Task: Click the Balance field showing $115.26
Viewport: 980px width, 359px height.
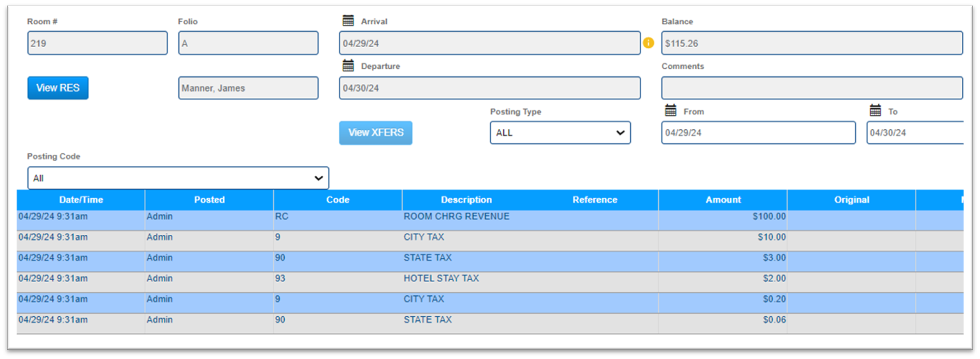Action: 811,43
